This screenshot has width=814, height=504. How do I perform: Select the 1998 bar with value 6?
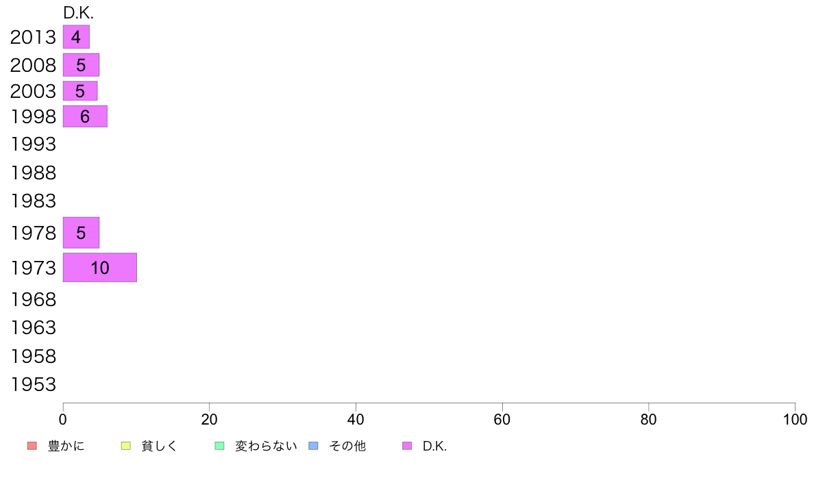click(85, 116)
